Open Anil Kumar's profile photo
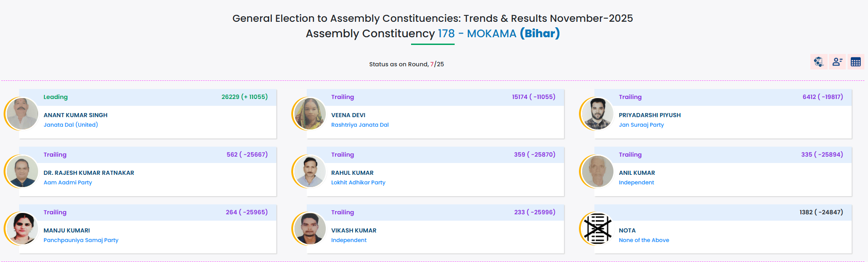The width and height of the screenshot is (868, 262). [598, 171]
